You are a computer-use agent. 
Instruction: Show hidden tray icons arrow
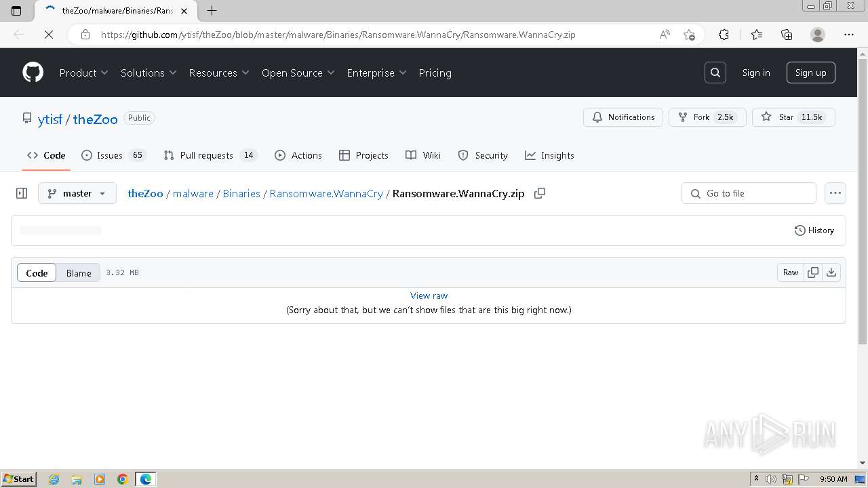(x=757, y=479)
